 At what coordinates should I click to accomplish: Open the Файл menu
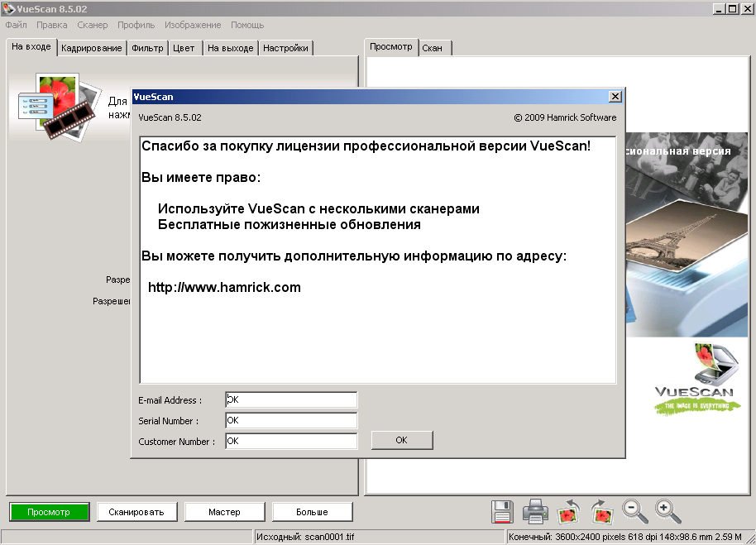click(x=16, y=25)
